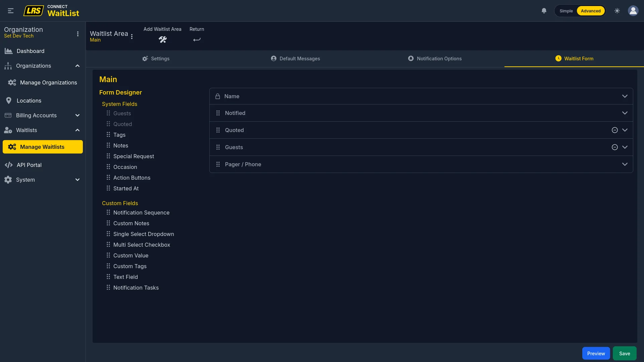Click Add Waitlist Area tools icon

click(163, 40)
